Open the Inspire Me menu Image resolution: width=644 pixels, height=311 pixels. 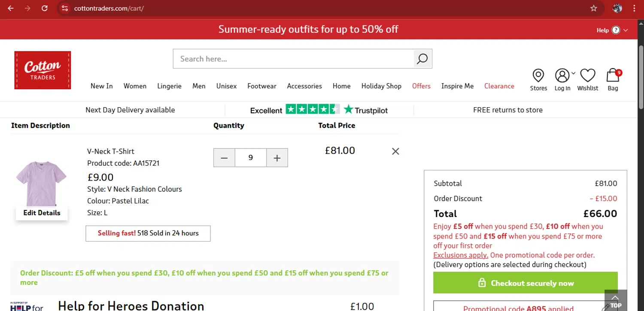pyautogui.click(x=457, y=86)
